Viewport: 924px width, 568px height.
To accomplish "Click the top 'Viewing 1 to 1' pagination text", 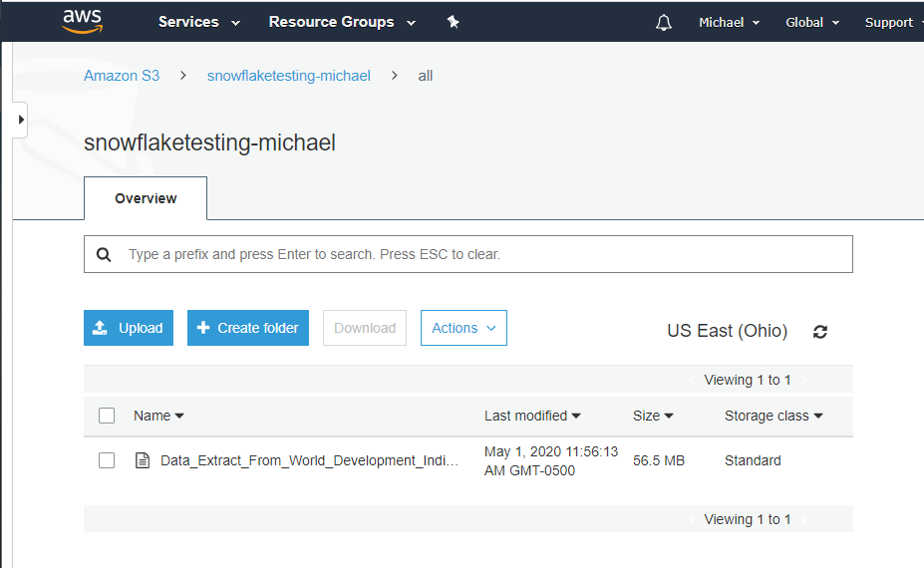I will [748, 380].
